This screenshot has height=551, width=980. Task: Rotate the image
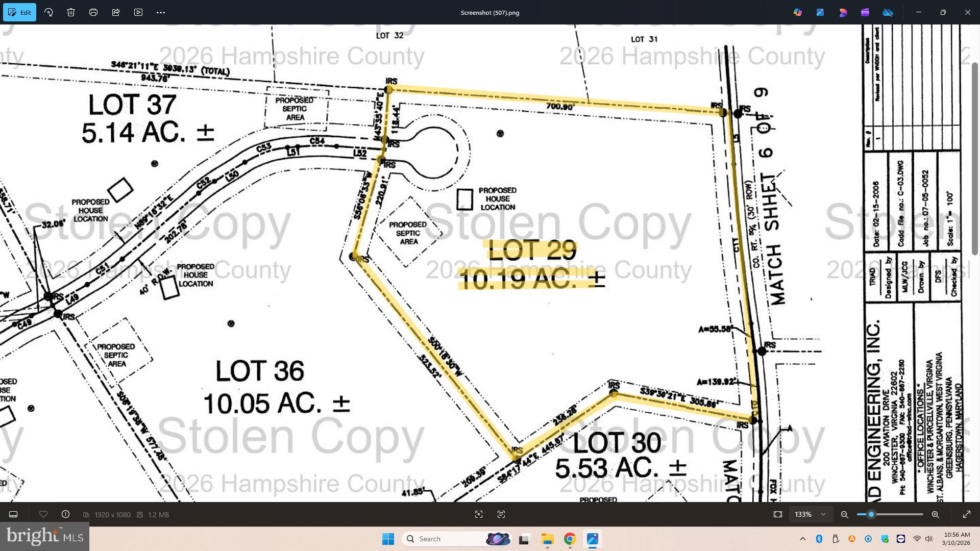pos(48,12)
